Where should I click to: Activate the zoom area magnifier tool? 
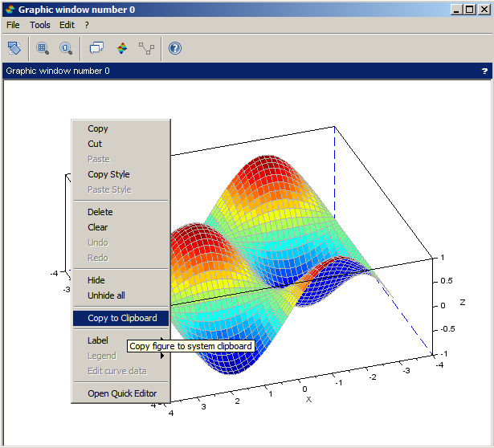click(43, 48)
